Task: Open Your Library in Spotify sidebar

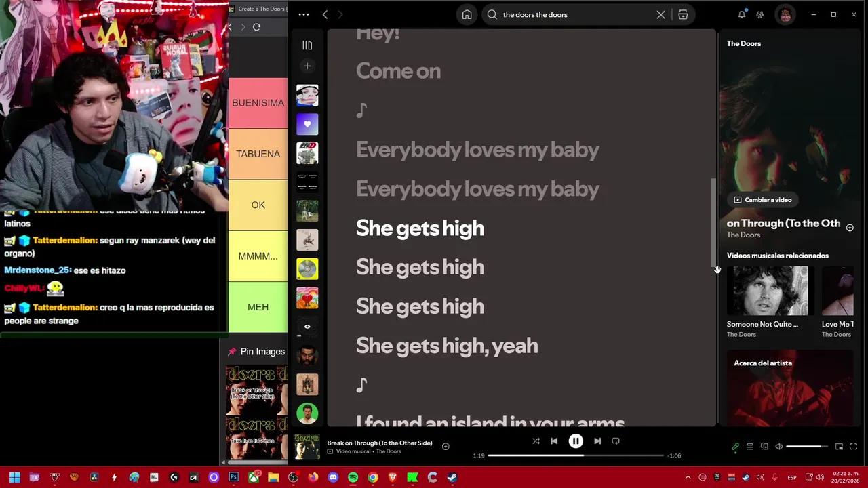Action: (x=307, y=45)
